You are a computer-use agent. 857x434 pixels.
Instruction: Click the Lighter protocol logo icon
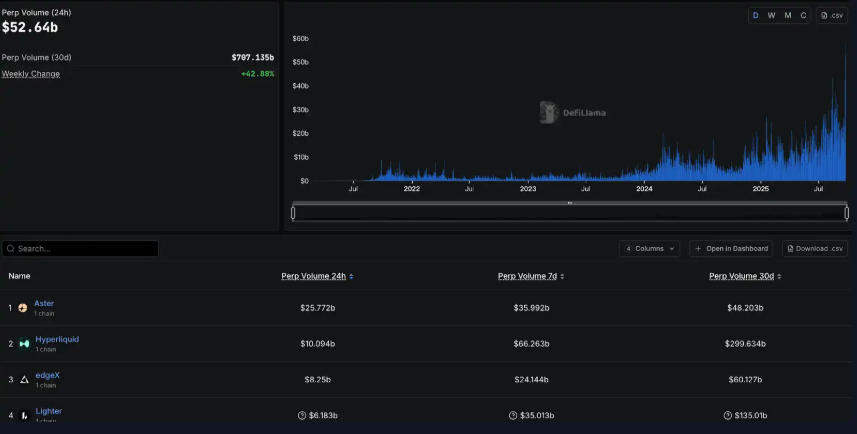(24, 415)
